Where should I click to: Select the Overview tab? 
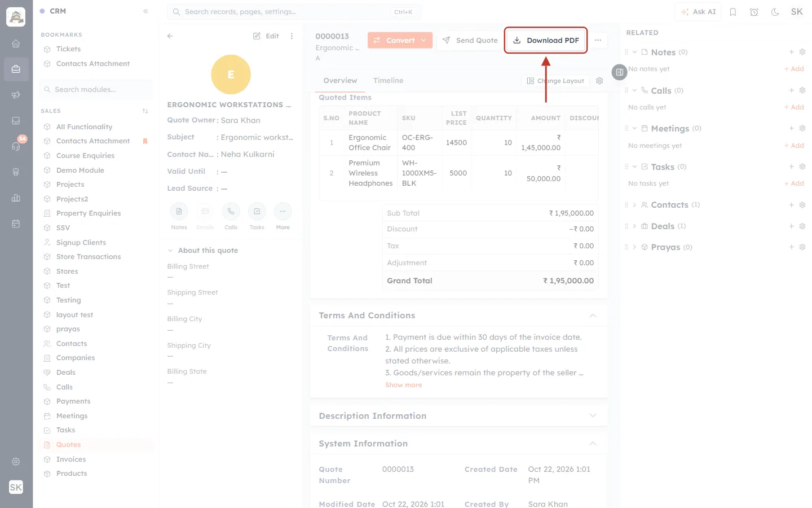[x=340, y=81]
